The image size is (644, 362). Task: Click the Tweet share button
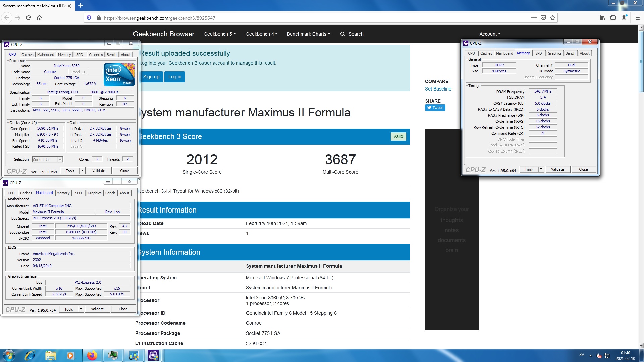435,108
